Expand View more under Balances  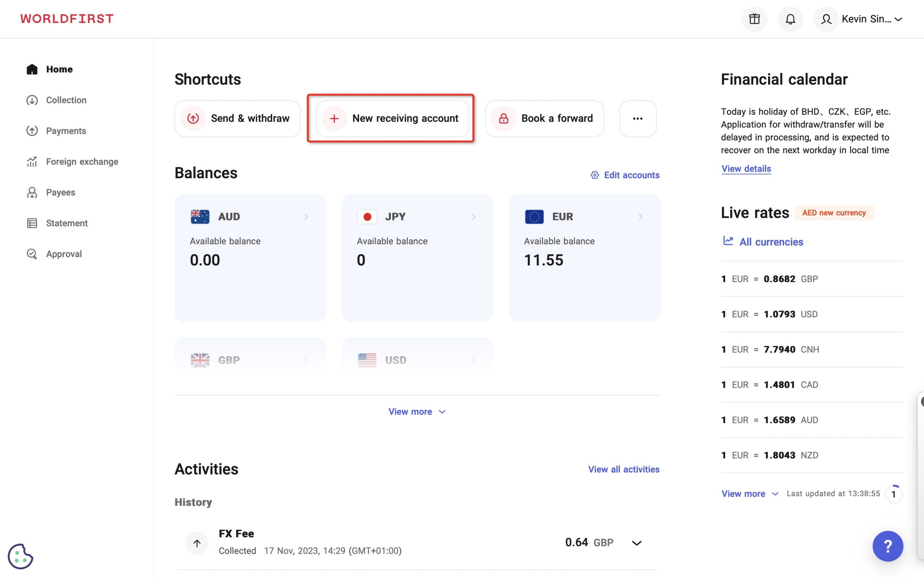coord(417,411)
